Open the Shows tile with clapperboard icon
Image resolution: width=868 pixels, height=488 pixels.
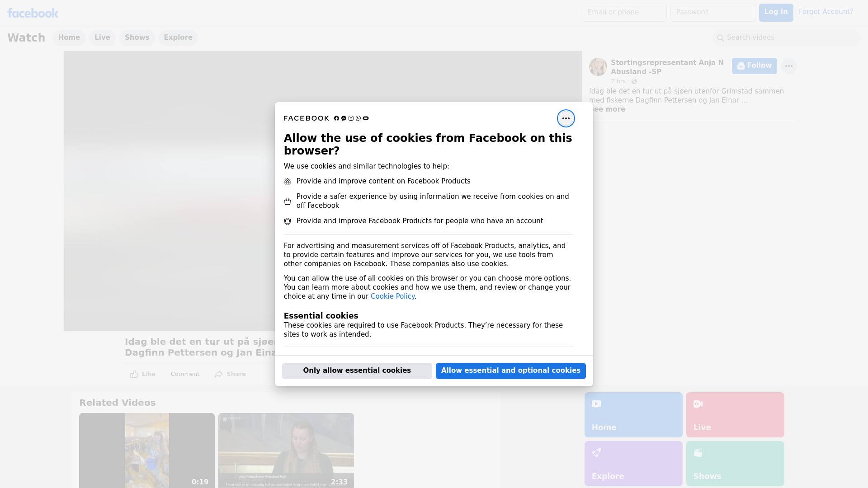point(735,463)
